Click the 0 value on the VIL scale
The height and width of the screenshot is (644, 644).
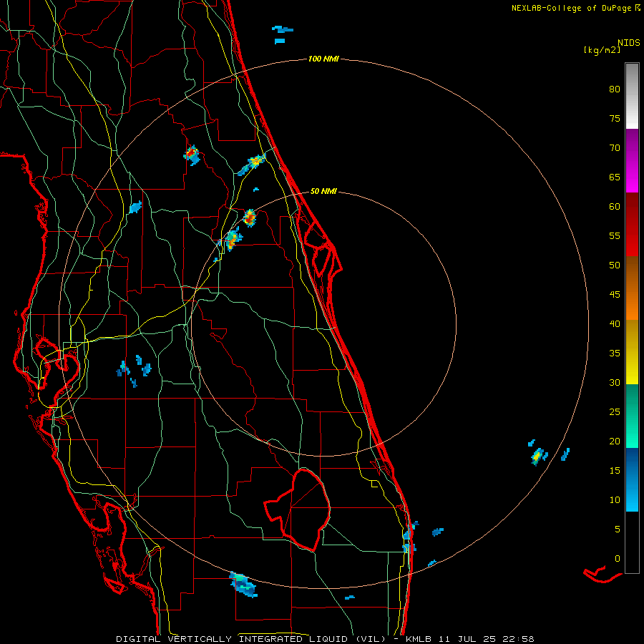[x=618, y=559]
